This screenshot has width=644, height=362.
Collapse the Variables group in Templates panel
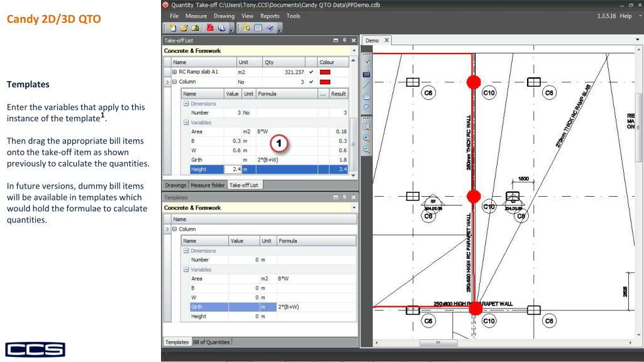point(186,270)
